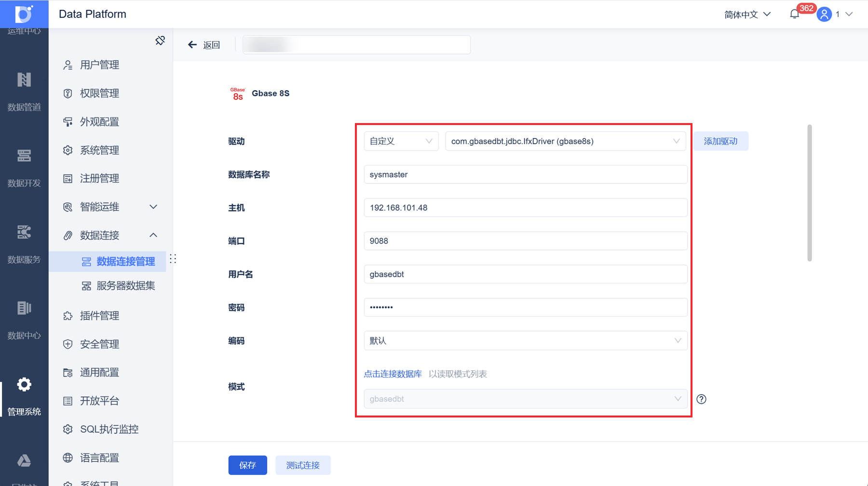Image resolution: width=868 pixels, height=486 pixels.
Task: Open the 自定义 driver type dropdown
Action: (x=401, y=141)
